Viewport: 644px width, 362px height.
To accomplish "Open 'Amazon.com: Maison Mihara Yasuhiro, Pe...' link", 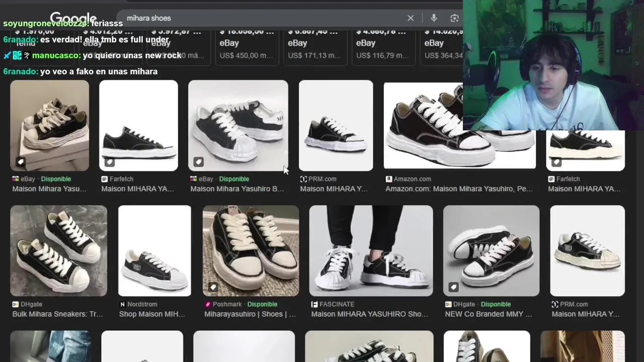I will click(x=459, y=189).
